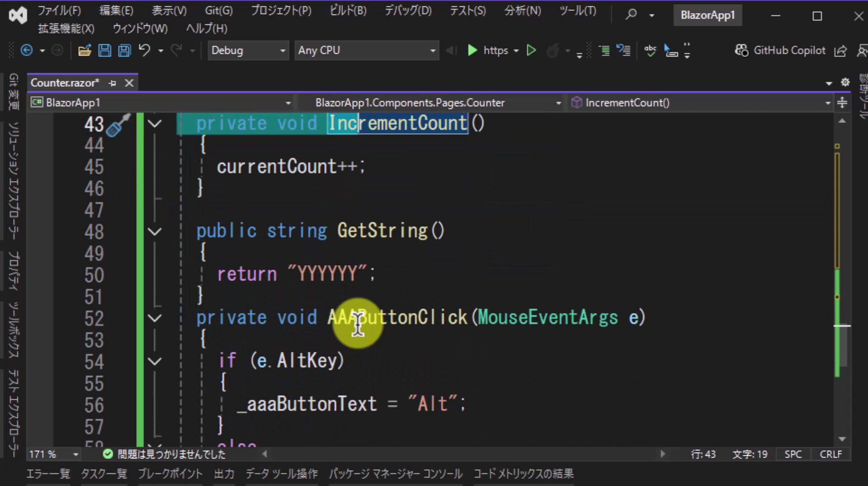Open the IncrementCount() member dropdown

point(701,103)
